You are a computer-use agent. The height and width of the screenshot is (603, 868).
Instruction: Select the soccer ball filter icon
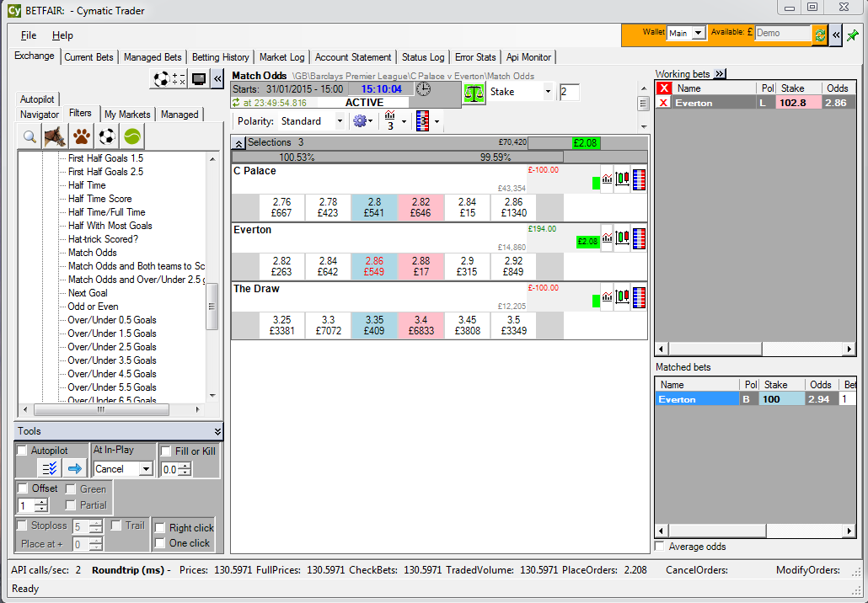coord(107,136)
